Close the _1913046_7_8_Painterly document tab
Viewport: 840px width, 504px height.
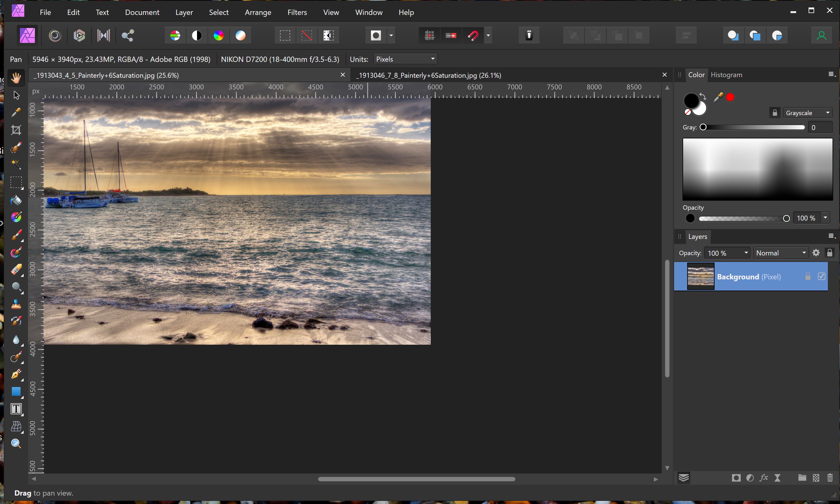pos(664,75)
